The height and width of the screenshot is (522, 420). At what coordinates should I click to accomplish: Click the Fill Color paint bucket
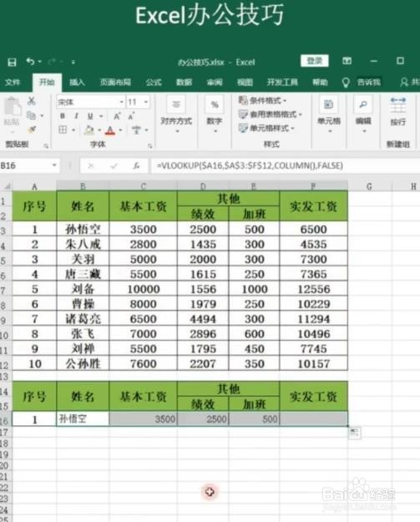tap(89, 129)
